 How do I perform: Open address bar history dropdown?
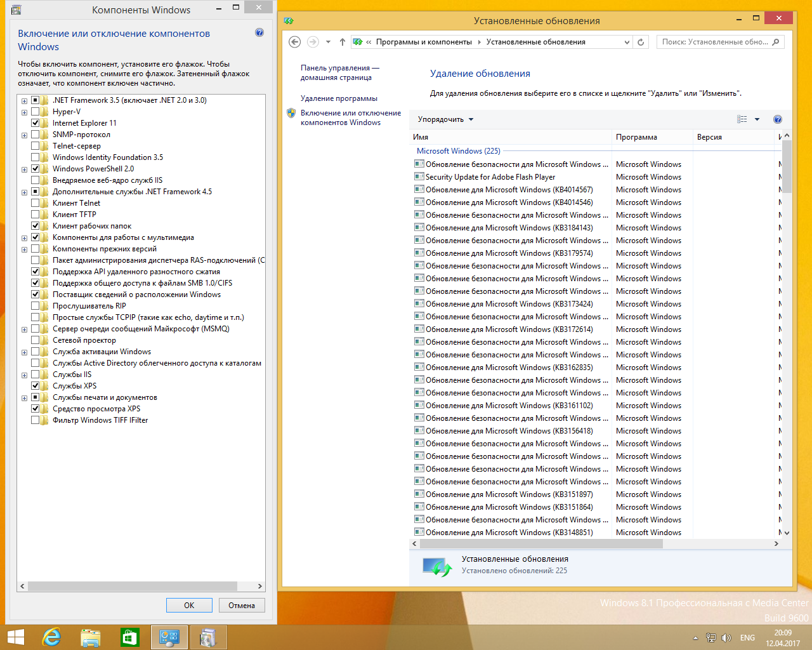click(627, 42)
